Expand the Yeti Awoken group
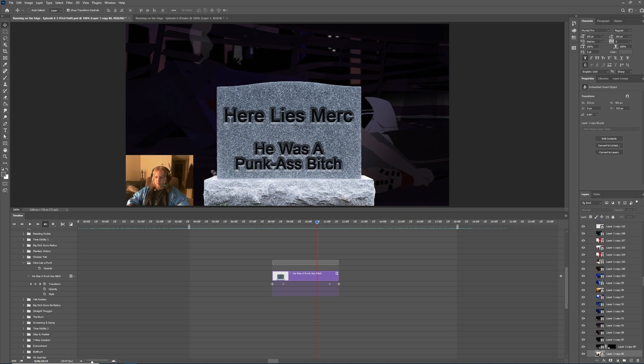644x364 pixels. tap(23, 299)
